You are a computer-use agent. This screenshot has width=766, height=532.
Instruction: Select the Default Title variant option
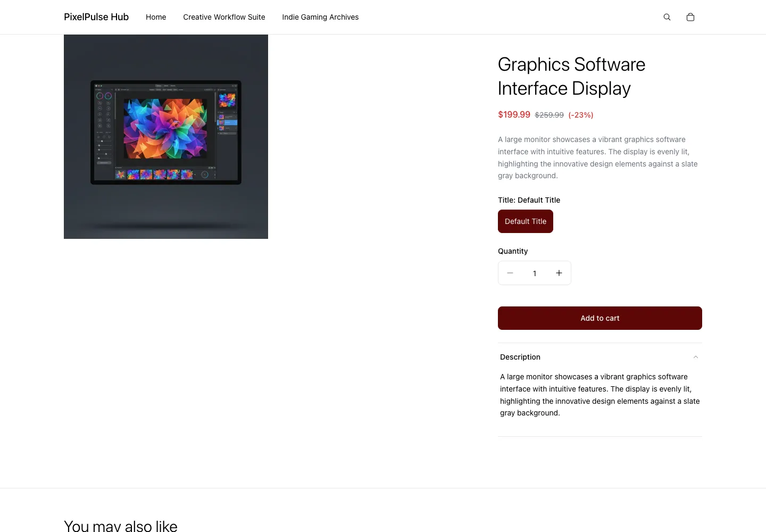[x=526, y=221]
